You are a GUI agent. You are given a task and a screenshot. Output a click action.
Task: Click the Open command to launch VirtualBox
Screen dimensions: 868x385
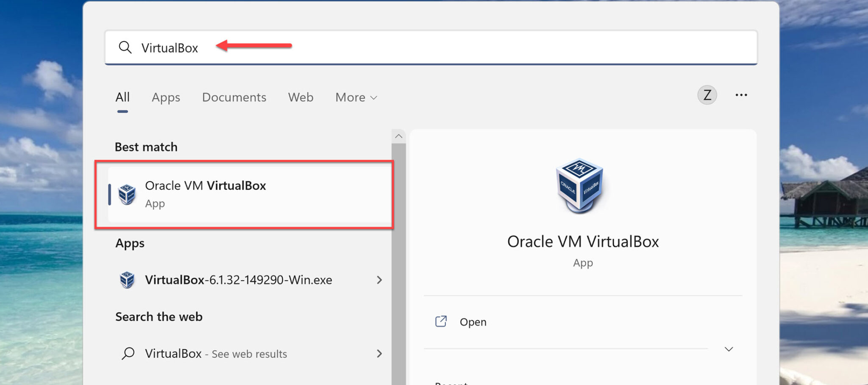[x=473, y=321]
